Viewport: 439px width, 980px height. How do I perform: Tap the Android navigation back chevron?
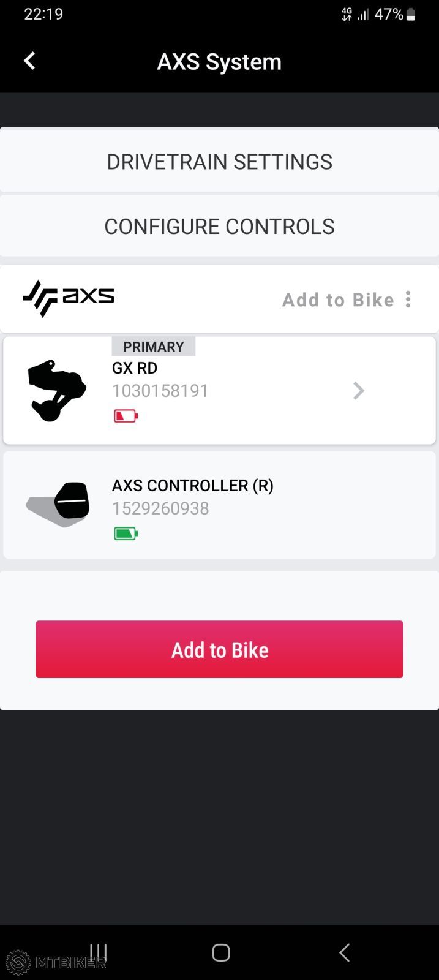tap(343, 952)
